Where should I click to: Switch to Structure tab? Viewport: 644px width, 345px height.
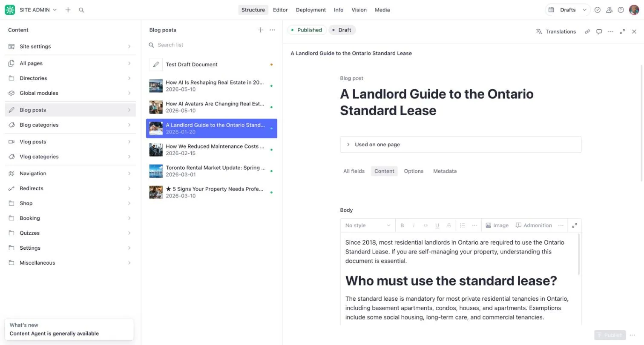(253, 10)
